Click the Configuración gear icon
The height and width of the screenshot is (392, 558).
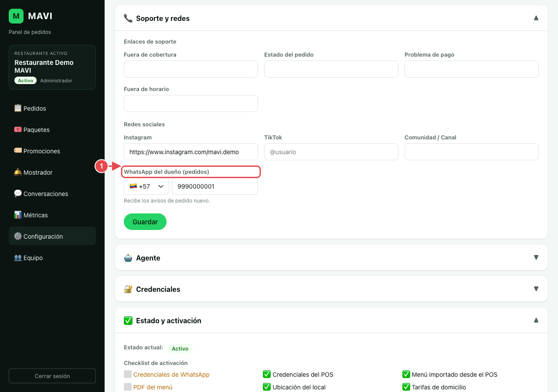coord(18,236)
